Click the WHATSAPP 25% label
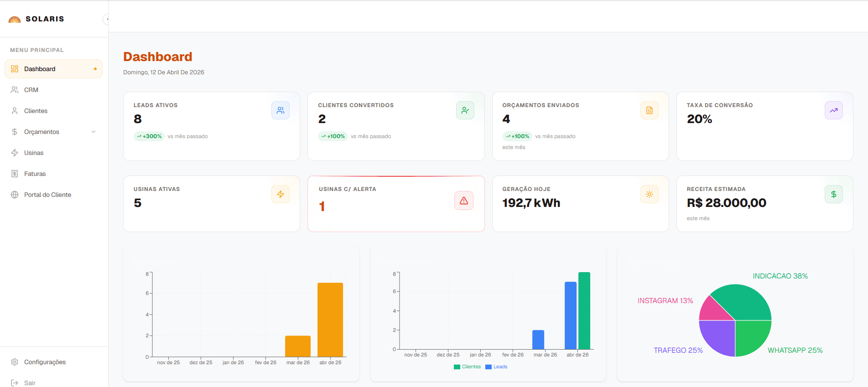The height and width of the screenshot is (387, 868). 795,351
